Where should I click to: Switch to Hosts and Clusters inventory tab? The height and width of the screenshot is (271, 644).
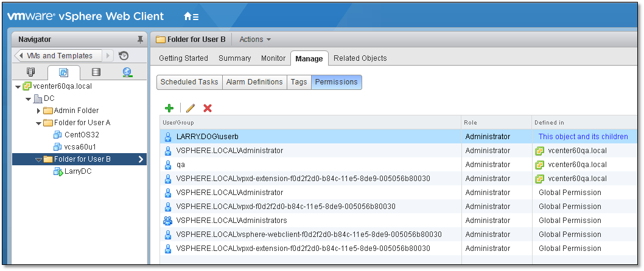31,72
